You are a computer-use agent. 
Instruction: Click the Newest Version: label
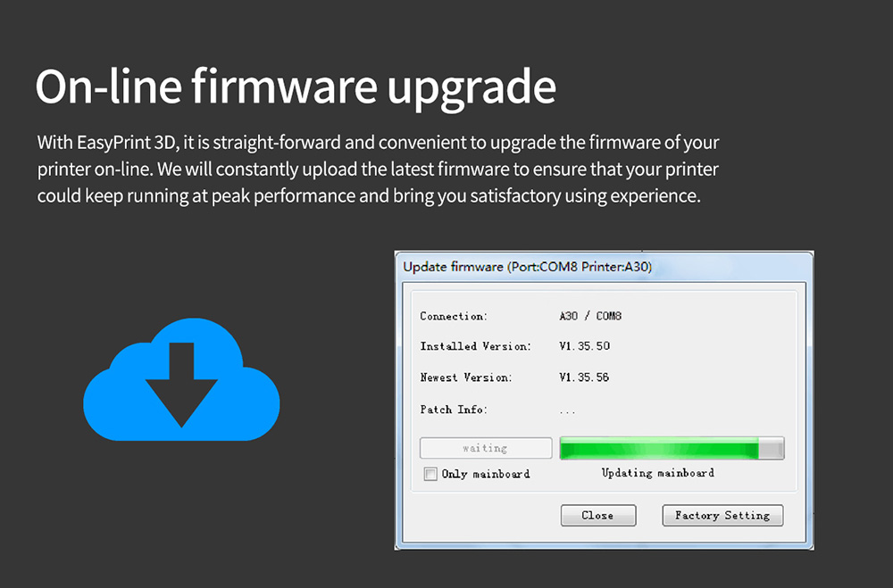click(466, 377)
